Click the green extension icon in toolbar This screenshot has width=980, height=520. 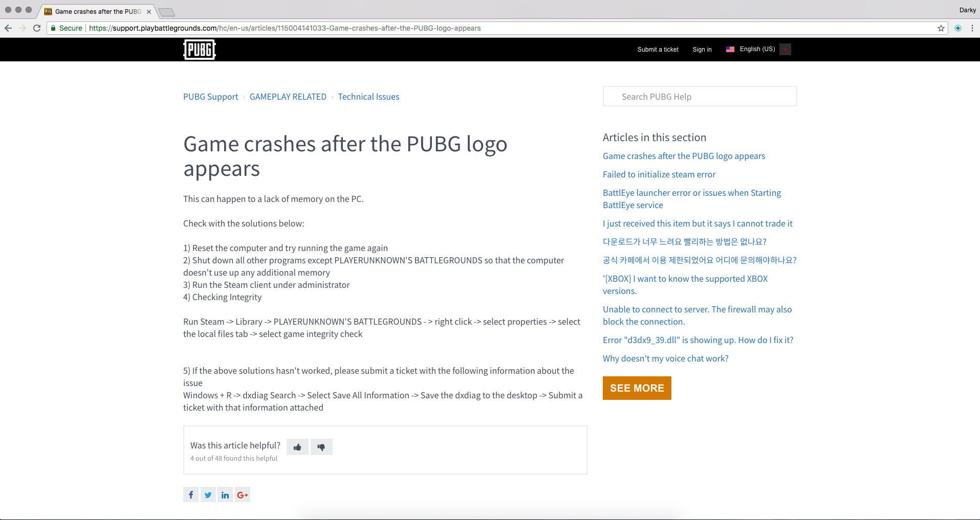point(958,28)
